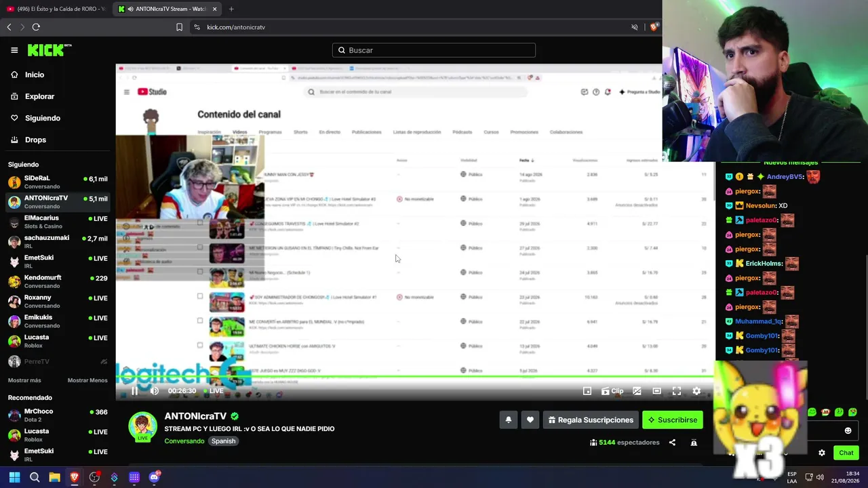Toggle the player chat overlay icon
868x488 pixels.
(x=637, y=391)
